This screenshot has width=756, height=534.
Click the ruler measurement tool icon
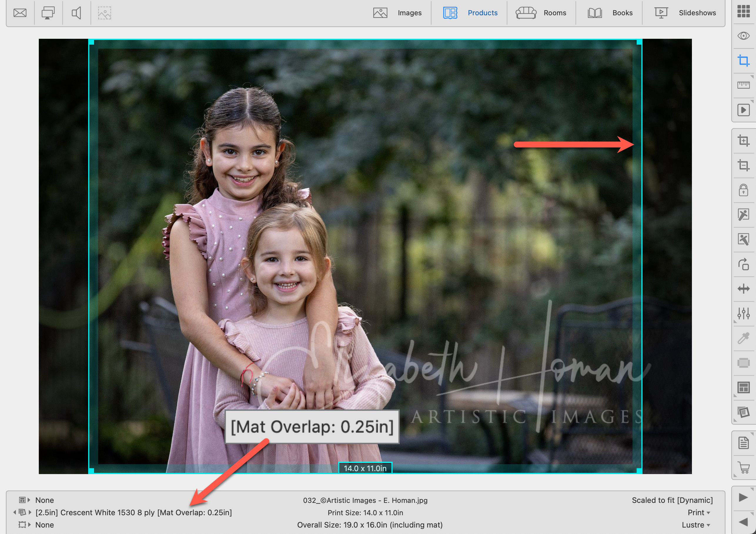(x=743, y=85)
